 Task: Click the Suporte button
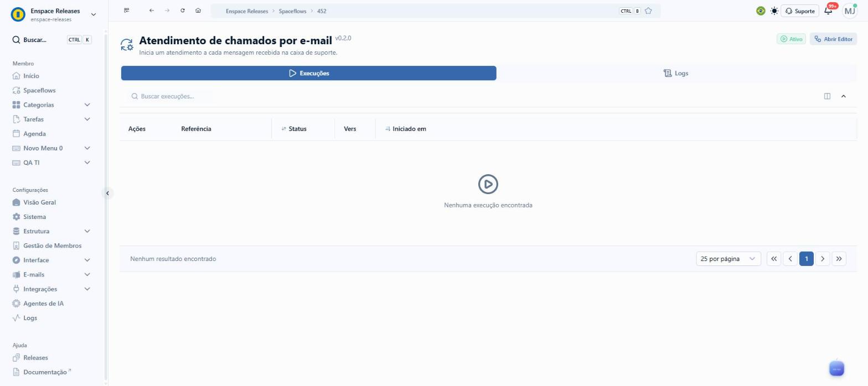tap(800, 11)
